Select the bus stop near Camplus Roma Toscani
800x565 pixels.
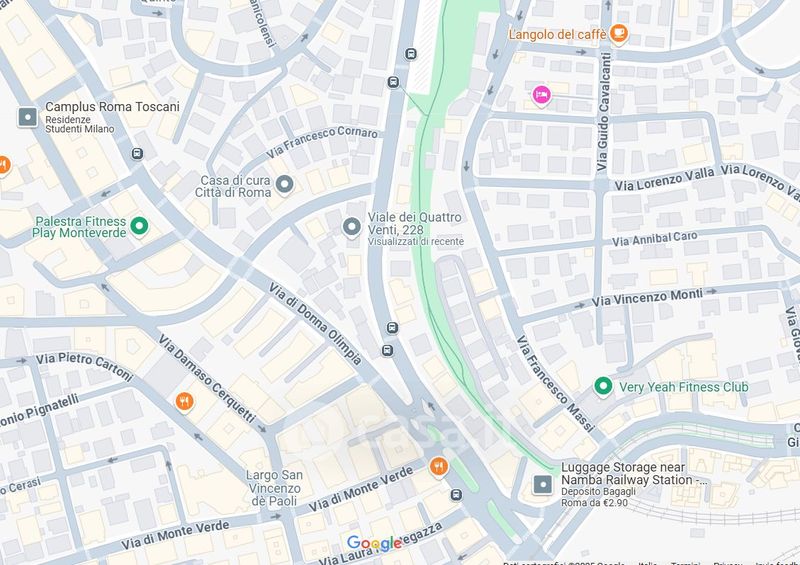pos(137,153)
